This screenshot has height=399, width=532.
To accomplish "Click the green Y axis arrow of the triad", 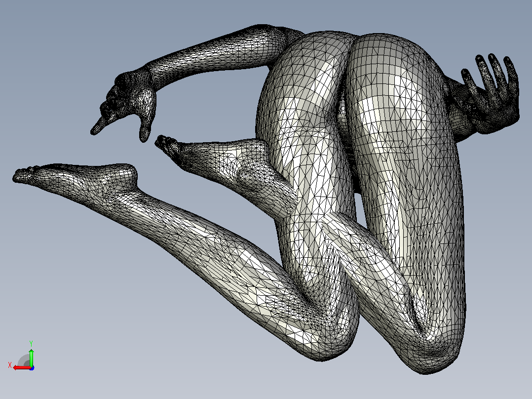I will 31,357.
